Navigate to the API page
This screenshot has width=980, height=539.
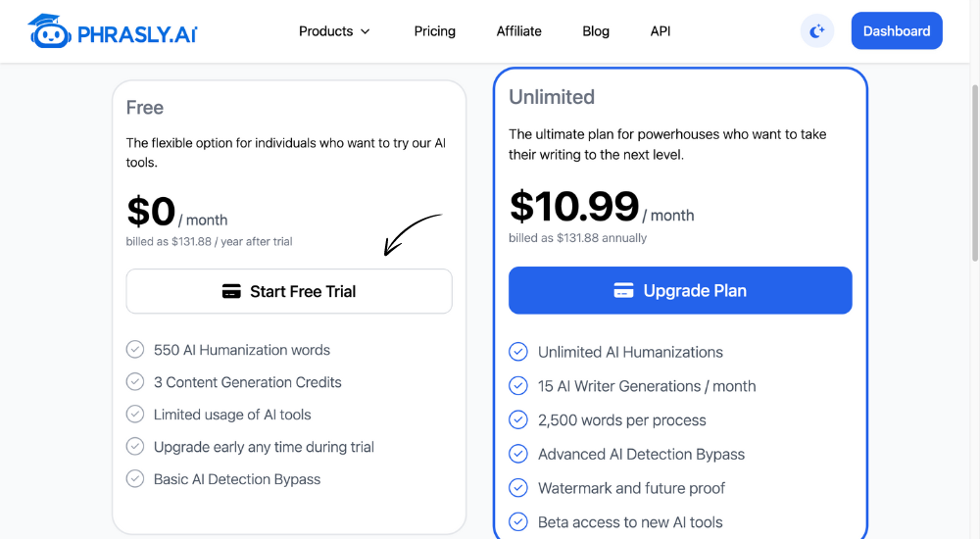pyautogui.click(x=660, y=31)
